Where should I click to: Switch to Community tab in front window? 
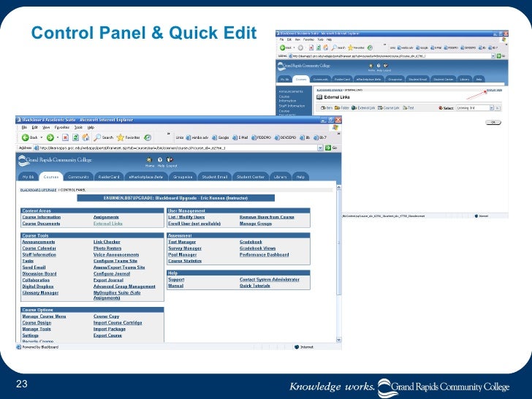[78, 177]
